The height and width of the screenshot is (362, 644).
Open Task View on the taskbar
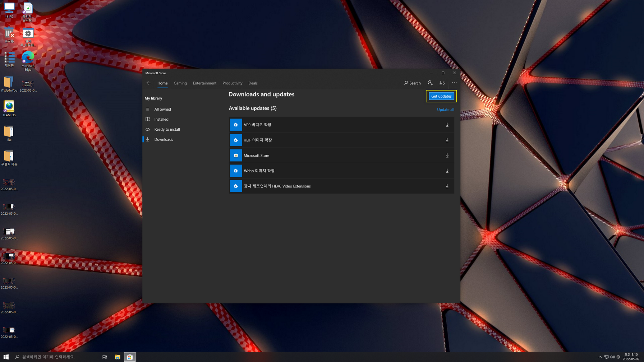(x=105, y=357)
